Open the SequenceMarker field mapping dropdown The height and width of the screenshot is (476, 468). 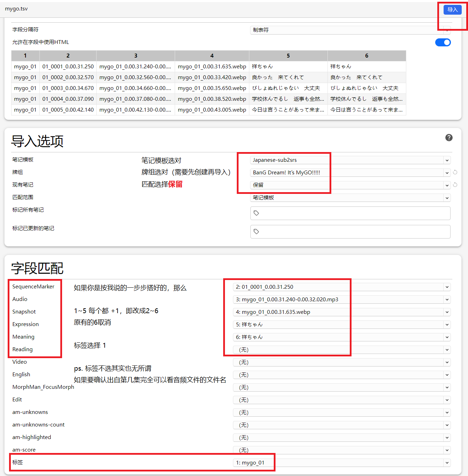click(341, 287)
